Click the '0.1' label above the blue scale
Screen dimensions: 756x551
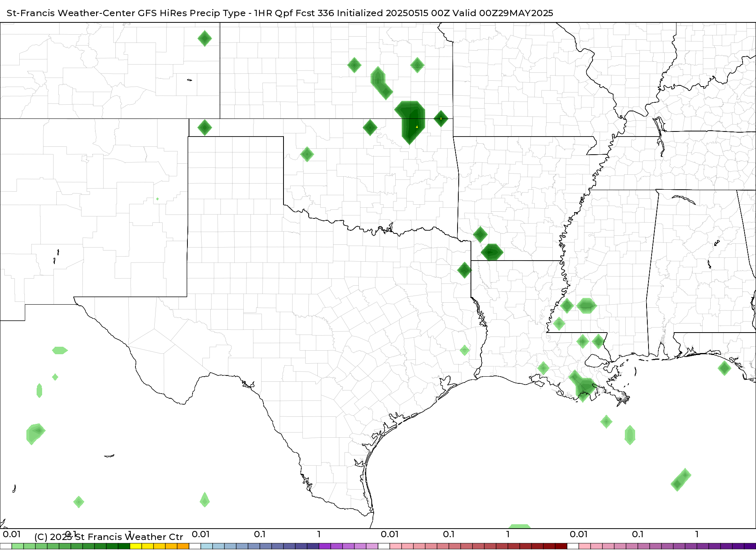(260, 534)
